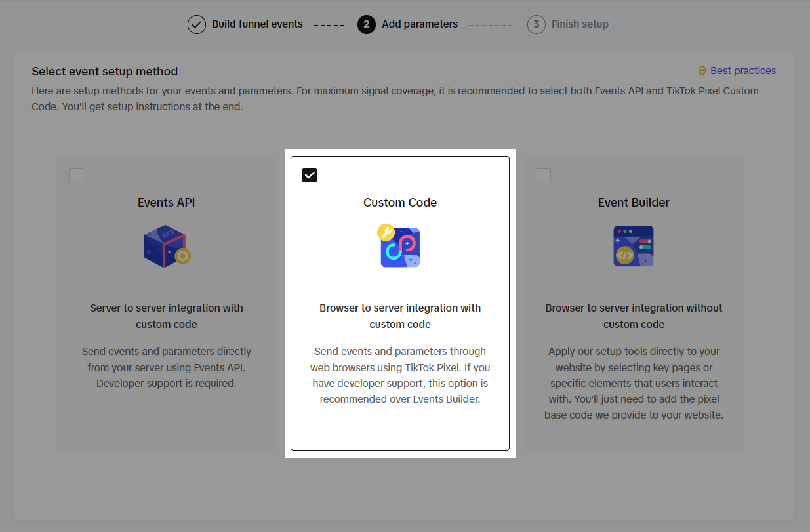
Task: Click the step 2 circle icon
Action: click(x=367, y=25)
